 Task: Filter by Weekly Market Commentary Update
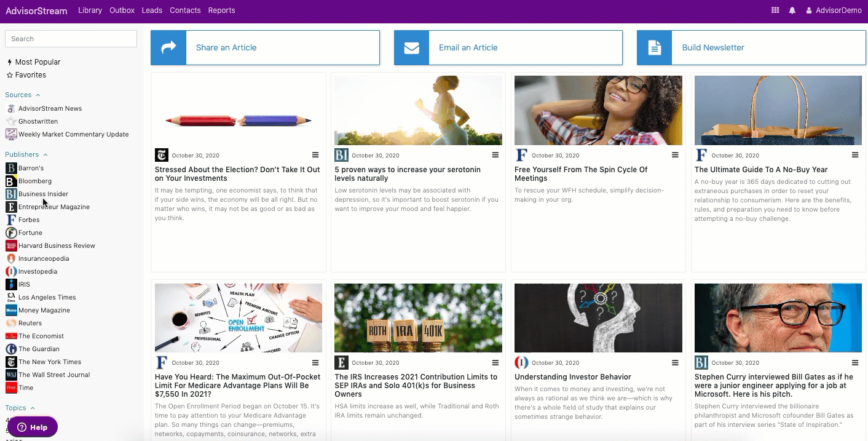tap(73, 134)
